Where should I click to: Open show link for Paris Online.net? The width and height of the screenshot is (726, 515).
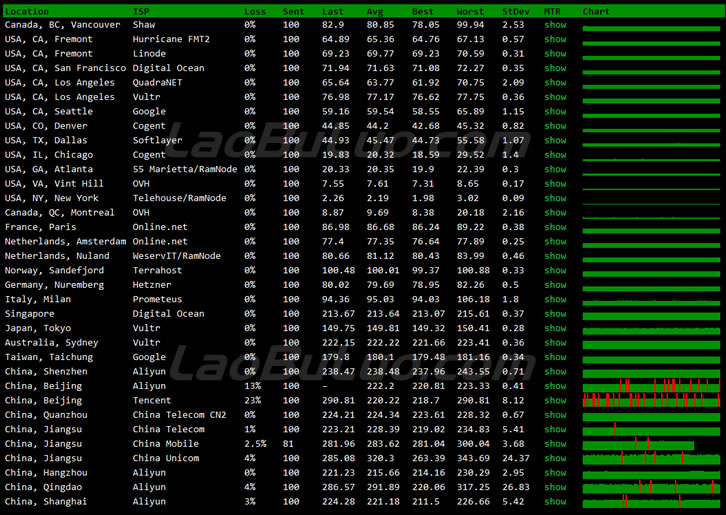coord(555,227)
